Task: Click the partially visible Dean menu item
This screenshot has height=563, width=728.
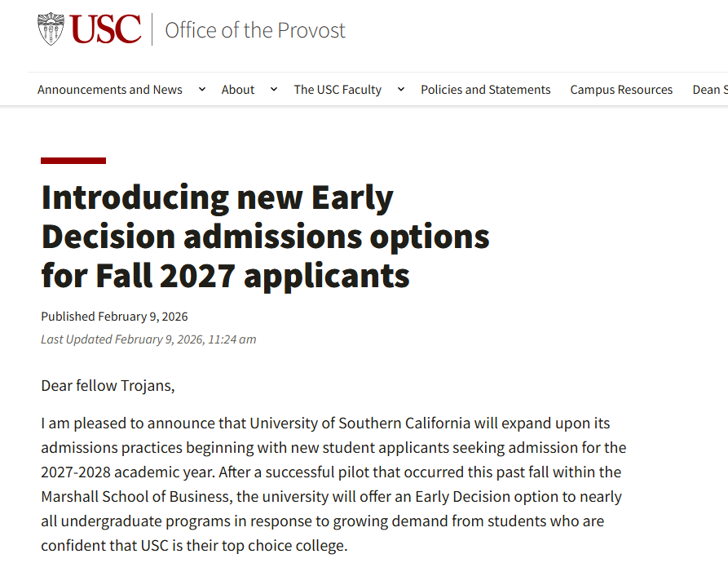Action: point(710,89)
